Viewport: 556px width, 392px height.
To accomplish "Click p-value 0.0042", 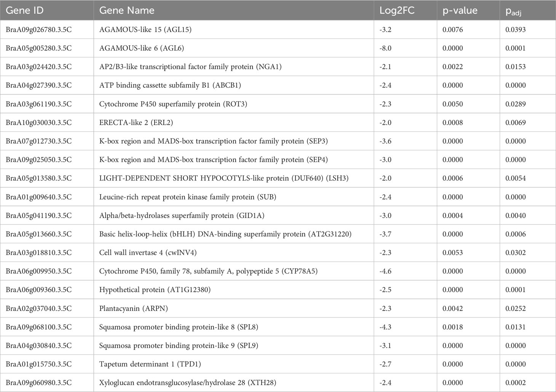I will (452, 309).
